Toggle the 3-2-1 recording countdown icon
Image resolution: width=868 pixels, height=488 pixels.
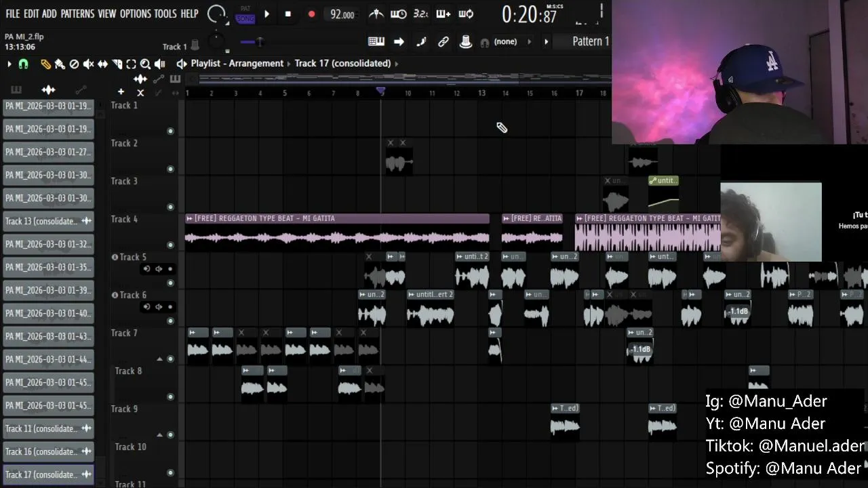coord(420,14)
